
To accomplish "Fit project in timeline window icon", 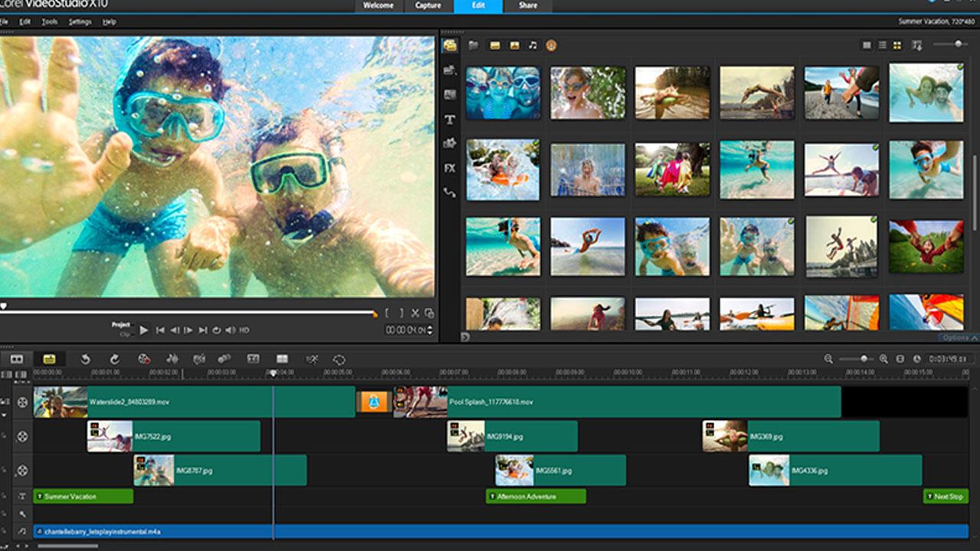I will pos(900,359).
